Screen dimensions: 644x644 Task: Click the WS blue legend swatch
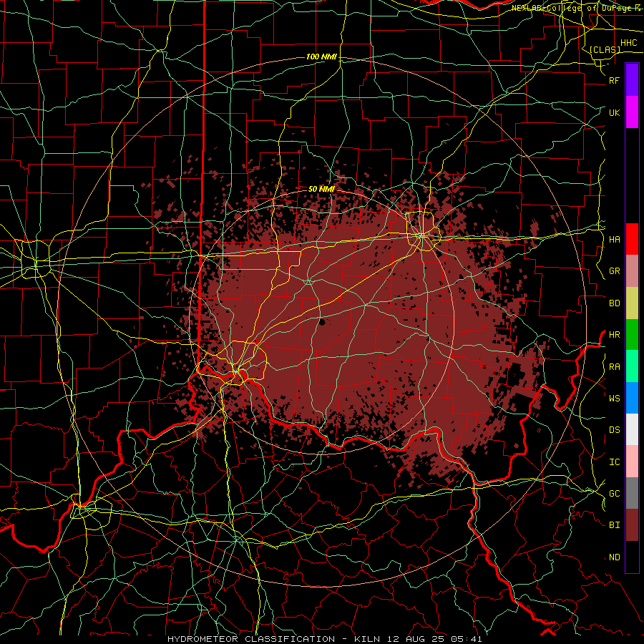(x=632, y=398)
